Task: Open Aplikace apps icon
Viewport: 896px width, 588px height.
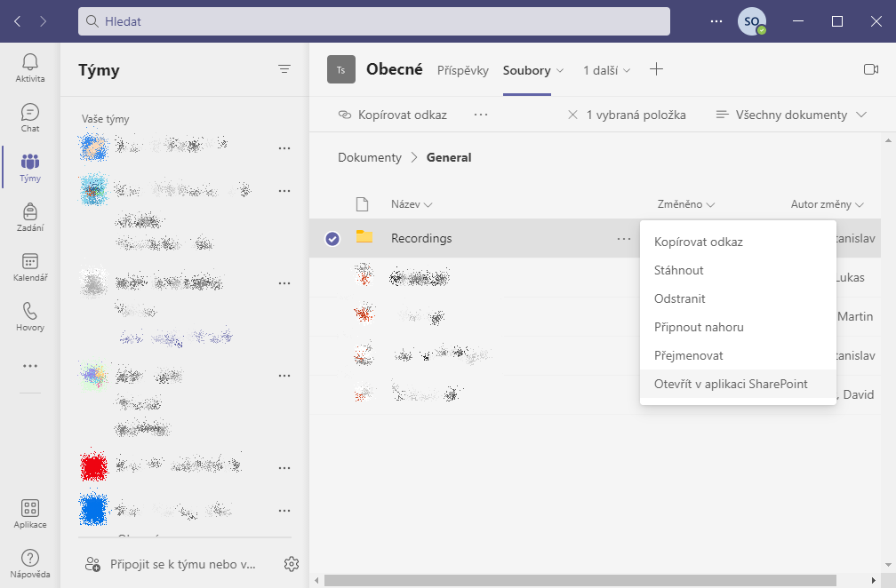Action: coord(30,513)
